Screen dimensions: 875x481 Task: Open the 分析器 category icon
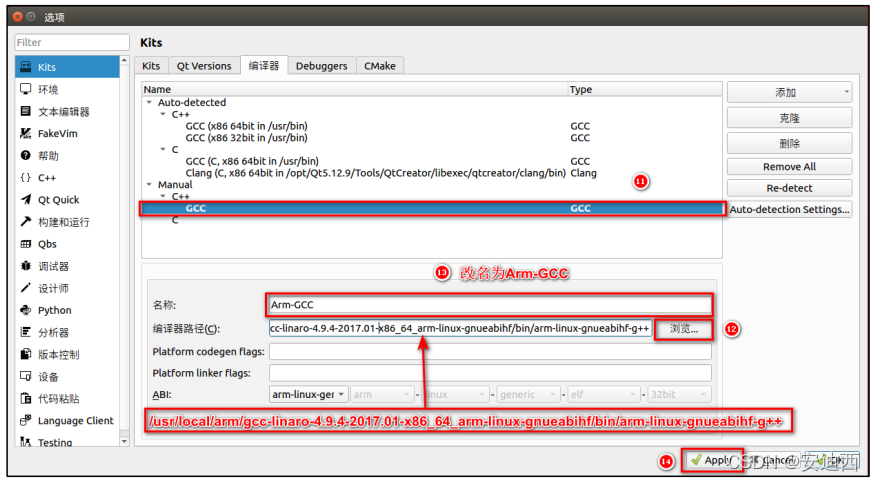(26, 332)
